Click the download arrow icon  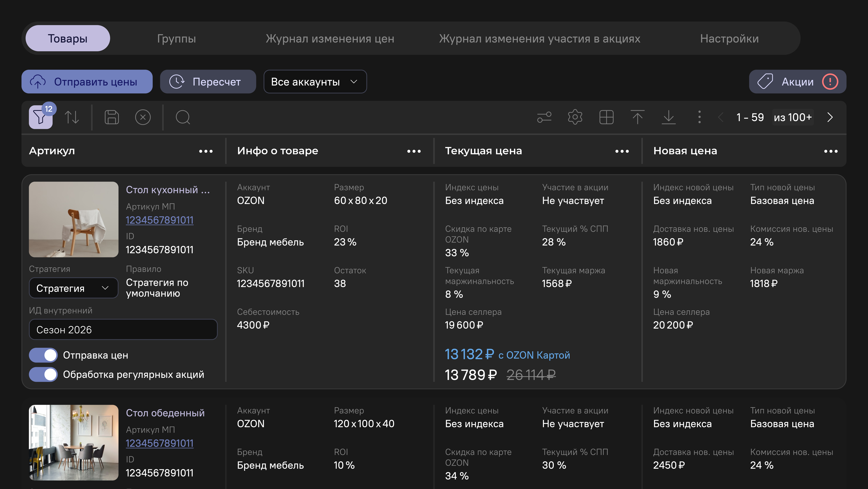[669, 117]
